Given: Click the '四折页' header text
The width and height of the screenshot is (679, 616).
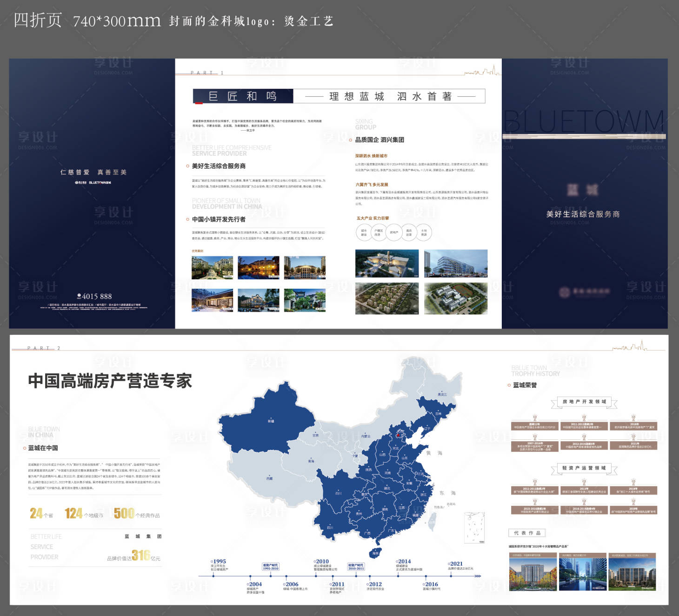Looking at the screenshot, I should [38, 20].
